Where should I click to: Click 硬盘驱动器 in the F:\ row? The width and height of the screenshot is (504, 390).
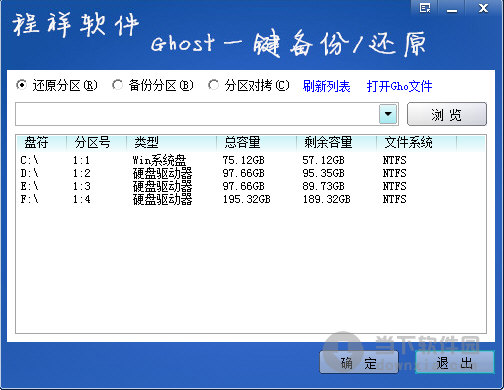point(162,199)
